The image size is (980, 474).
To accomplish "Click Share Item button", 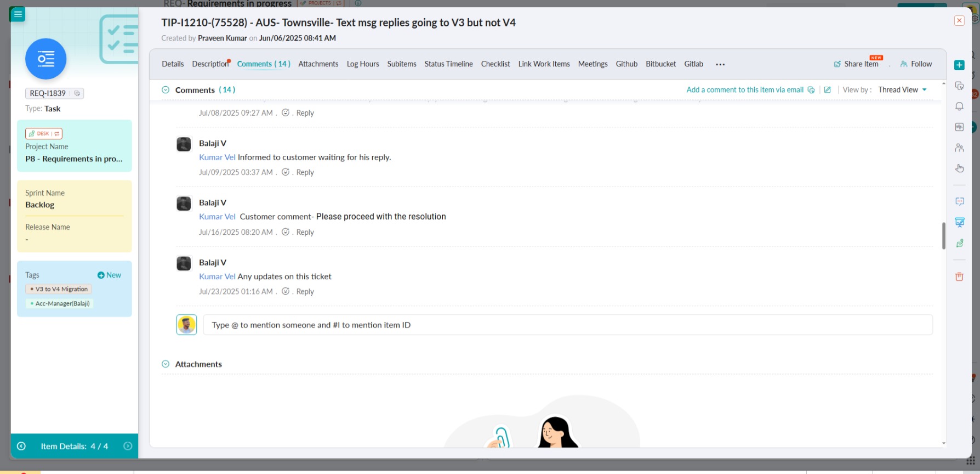I will tap(856, 64).
